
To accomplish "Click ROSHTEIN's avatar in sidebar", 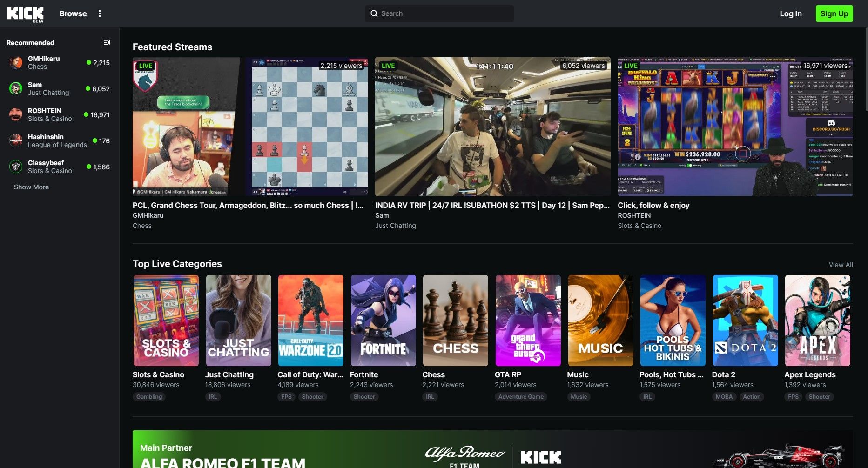I will click(16, 115).
